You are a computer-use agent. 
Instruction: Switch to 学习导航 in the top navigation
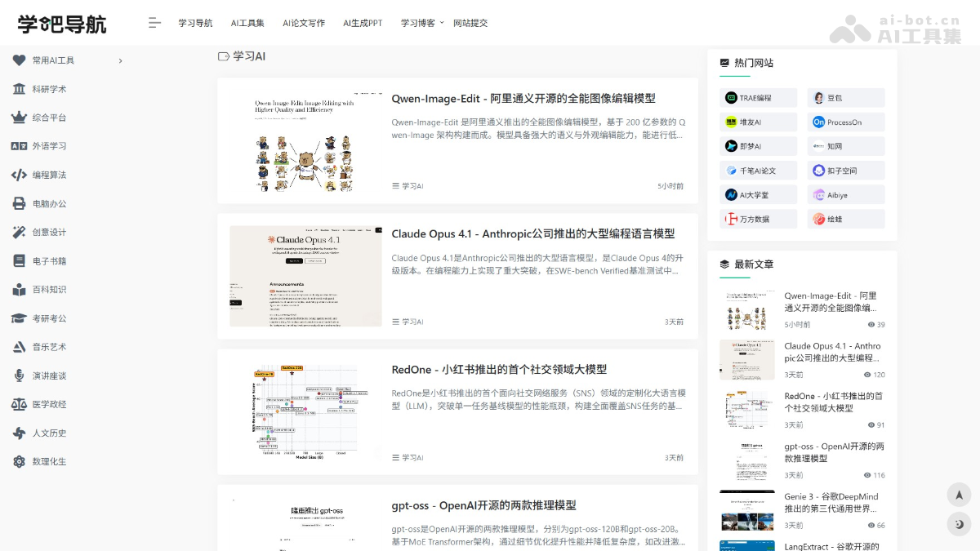click(x=195, y=23)
